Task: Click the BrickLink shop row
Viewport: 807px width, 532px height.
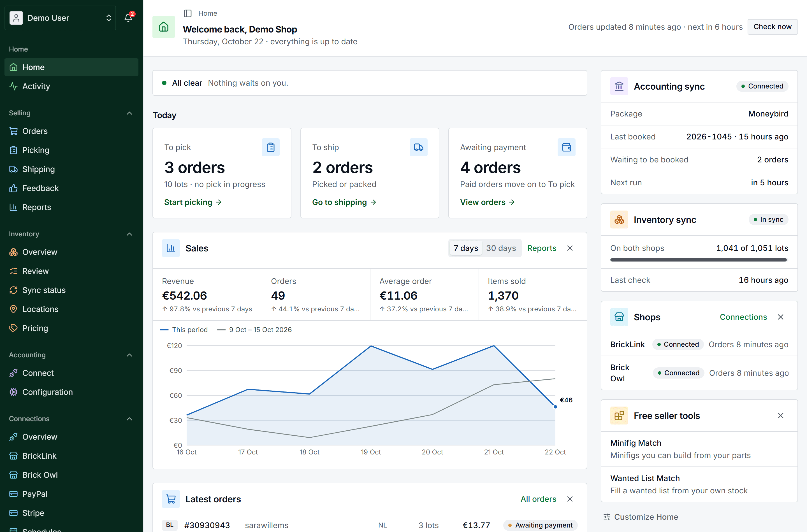Action: pos(699,344)
